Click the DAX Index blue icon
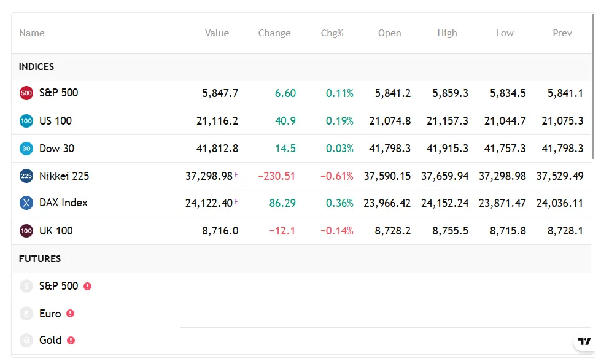 (x=26, y=203)
